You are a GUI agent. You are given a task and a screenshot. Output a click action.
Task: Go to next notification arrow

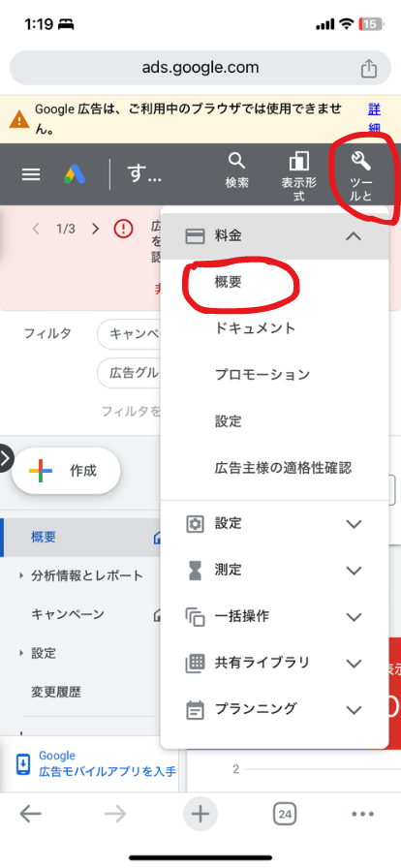pos(95,230)
